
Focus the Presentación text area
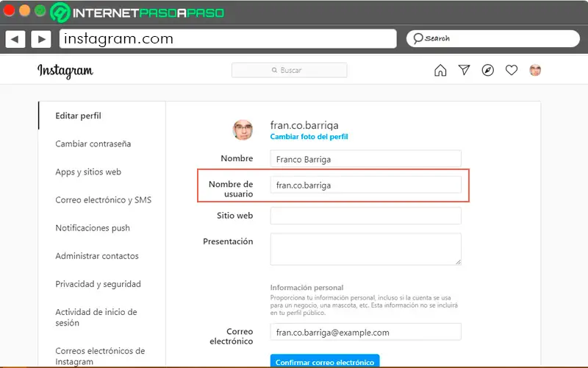[365, 249]
